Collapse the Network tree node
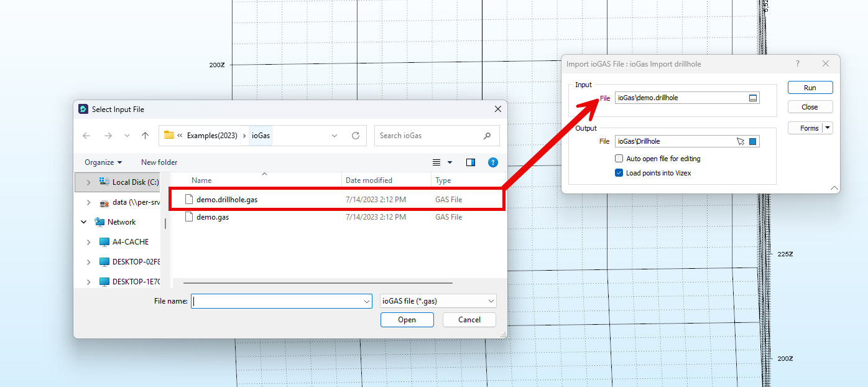The height and width of the screenshot is (387, 868). point(84,222)
